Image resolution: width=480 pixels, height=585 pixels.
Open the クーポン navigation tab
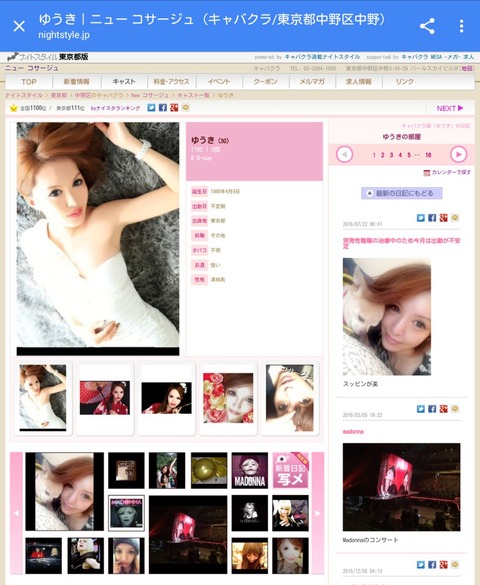pos(266,81)
